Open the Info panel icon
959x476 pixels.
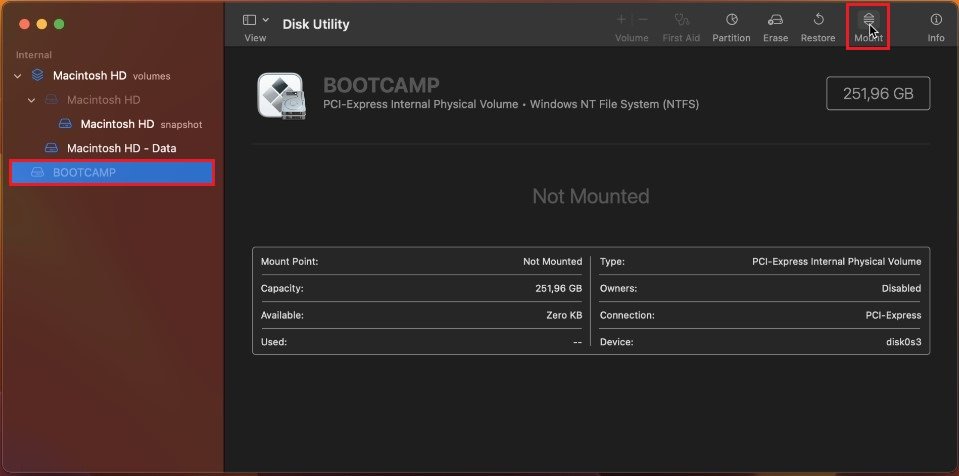[x=936, y=20]
